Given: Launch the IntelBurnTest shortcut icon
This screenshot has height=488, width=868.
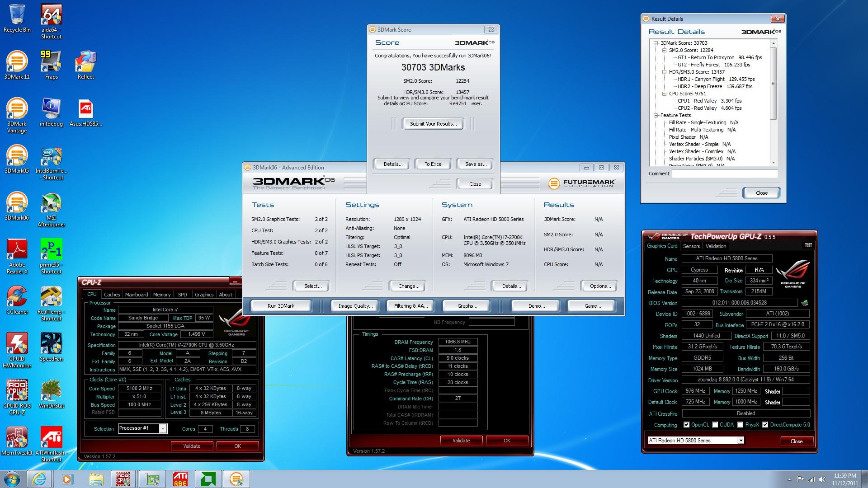Looking at the screenshot, I should (x=51, y=163).
